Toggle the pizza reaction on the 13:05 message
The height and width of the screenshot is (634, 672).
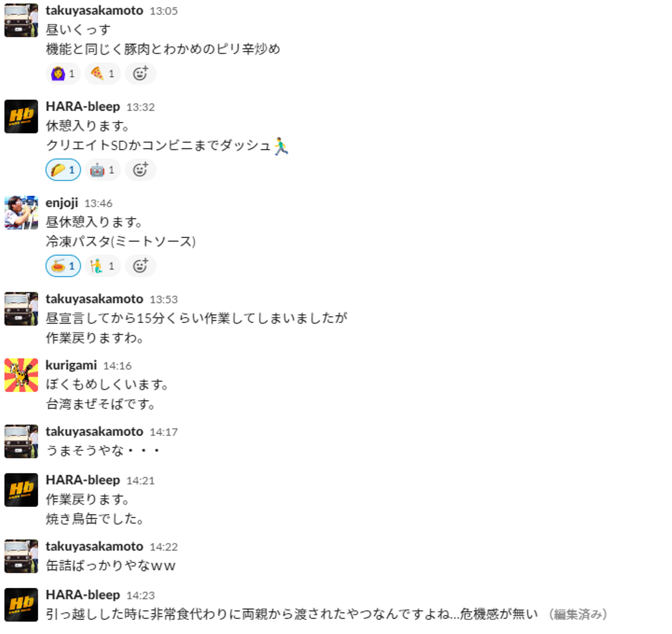[x=103, y=74]
